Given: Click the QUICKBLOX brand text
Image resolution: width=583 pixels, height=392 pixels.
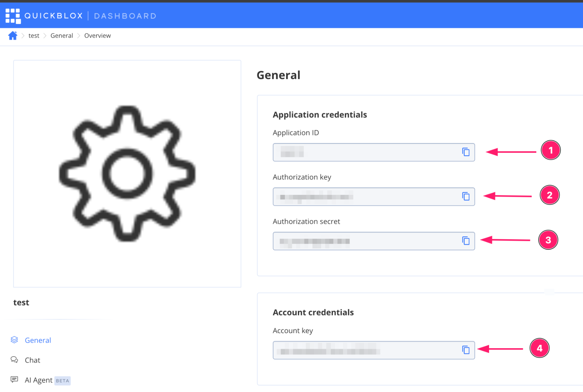Looking at the screenshot, I should coord(54,16).
